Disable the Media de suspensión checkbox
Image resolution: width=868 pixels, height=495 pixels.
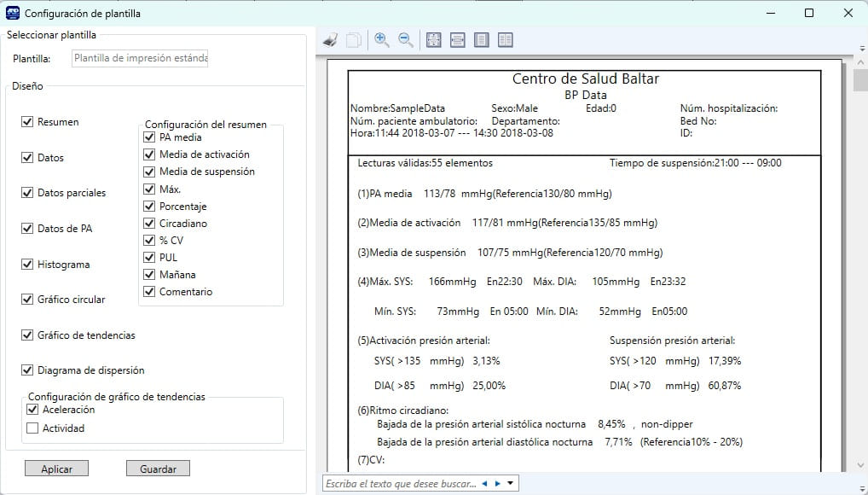(x=149, y=172)
